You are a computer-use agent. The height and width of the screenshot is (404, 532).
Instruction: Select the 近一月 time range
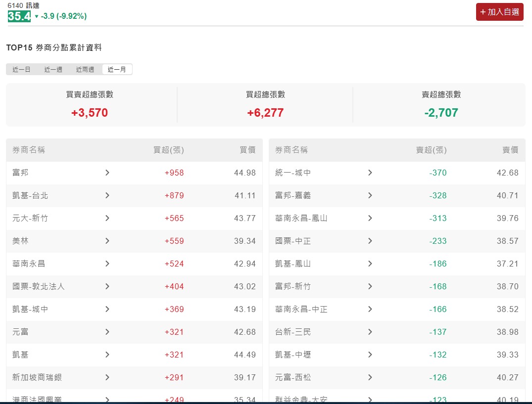[117, 70]
